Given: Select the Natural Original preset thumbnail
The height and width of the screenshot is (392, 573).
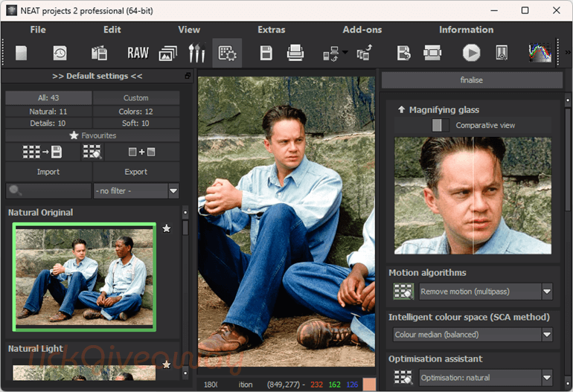Looking at the screenshot, I should click(x=84, y=277).
